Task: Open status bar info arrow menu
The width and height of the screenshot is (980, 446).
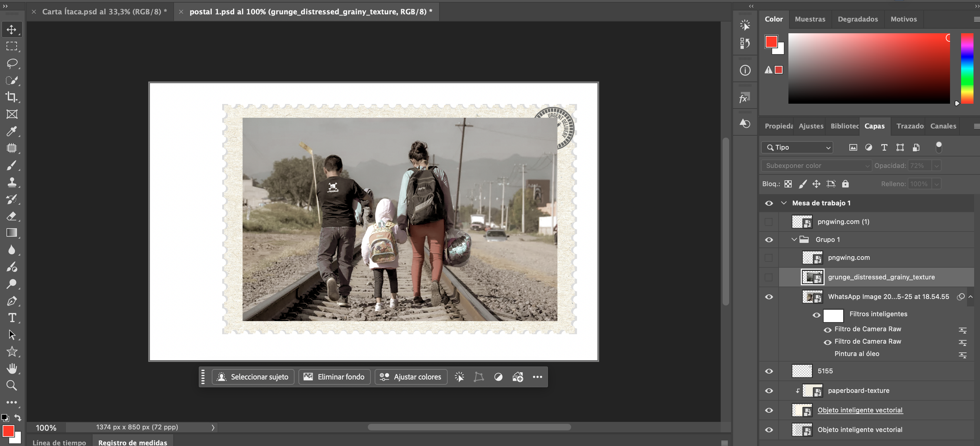Action: tap(213, 427)
